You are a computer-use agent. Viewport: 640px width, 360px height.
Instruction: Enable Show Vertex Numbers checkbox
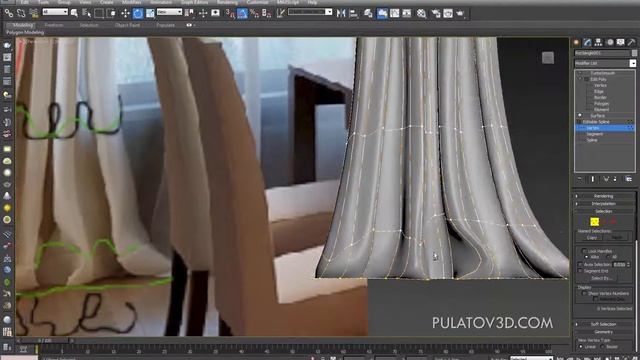584,293
